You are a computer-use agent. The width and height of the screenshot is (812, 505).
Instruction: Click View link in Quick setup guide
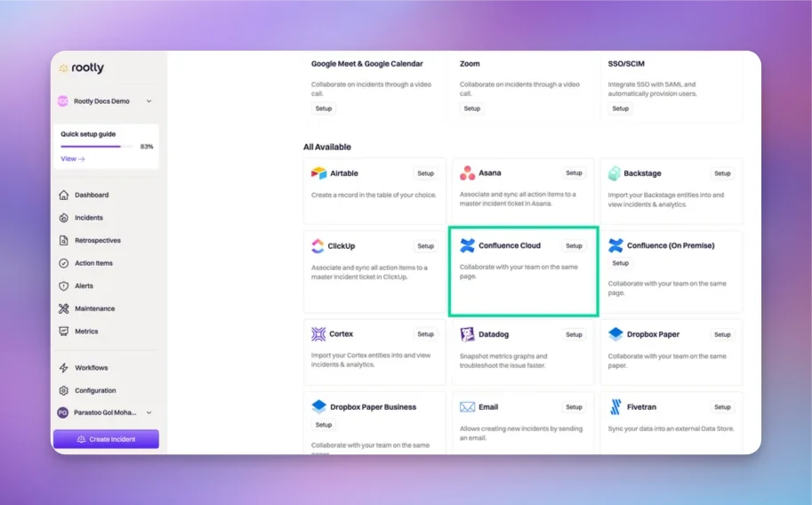[73, 159]
